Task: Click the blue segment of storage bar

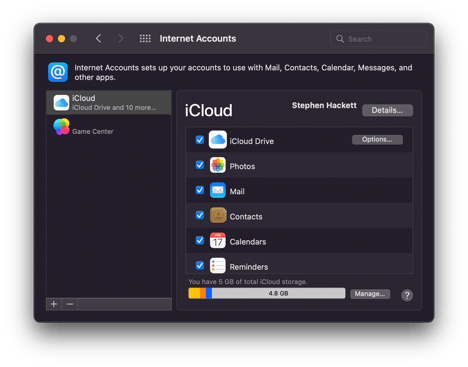Action: tap(209, 293)
